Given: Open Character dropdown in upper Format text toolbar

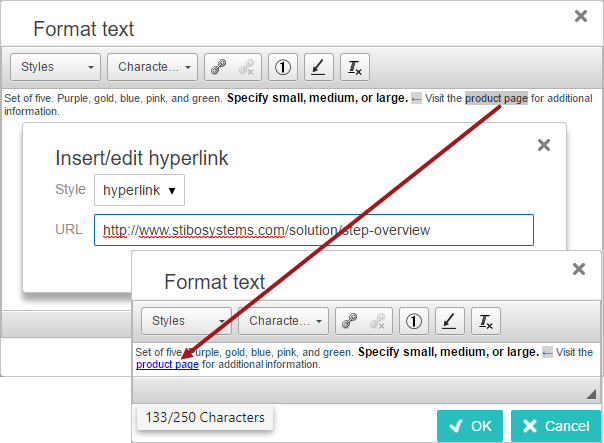Looking at the screenshot, I should pyautogui.click(x=153, y=67).
